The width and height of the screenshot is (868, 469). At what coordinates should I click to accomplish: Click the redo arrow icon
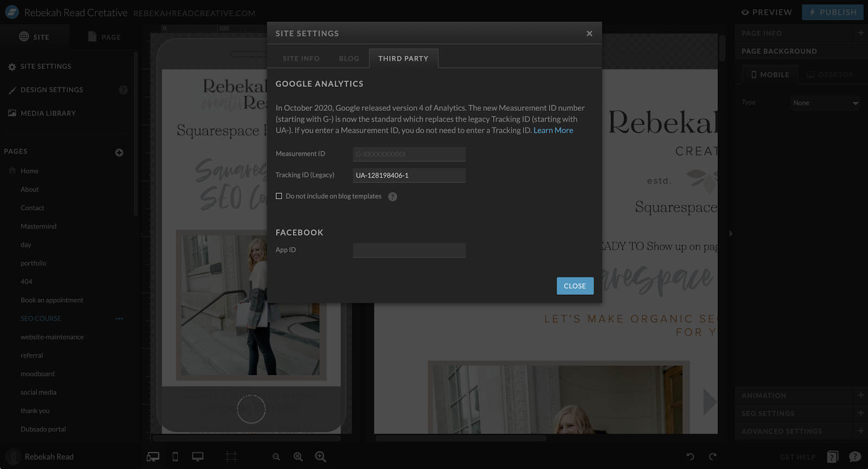[x=713, y=457]
